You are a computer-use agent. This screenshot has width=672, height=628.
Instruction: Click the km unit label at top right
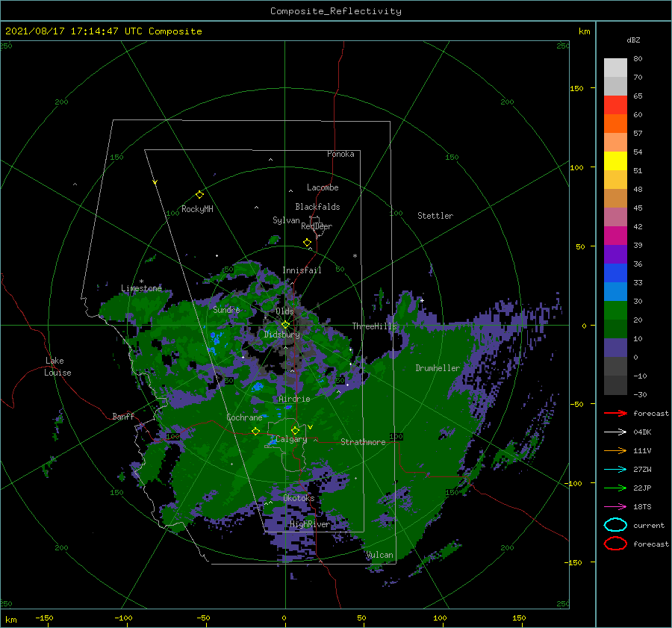click(x=584, y=31)
